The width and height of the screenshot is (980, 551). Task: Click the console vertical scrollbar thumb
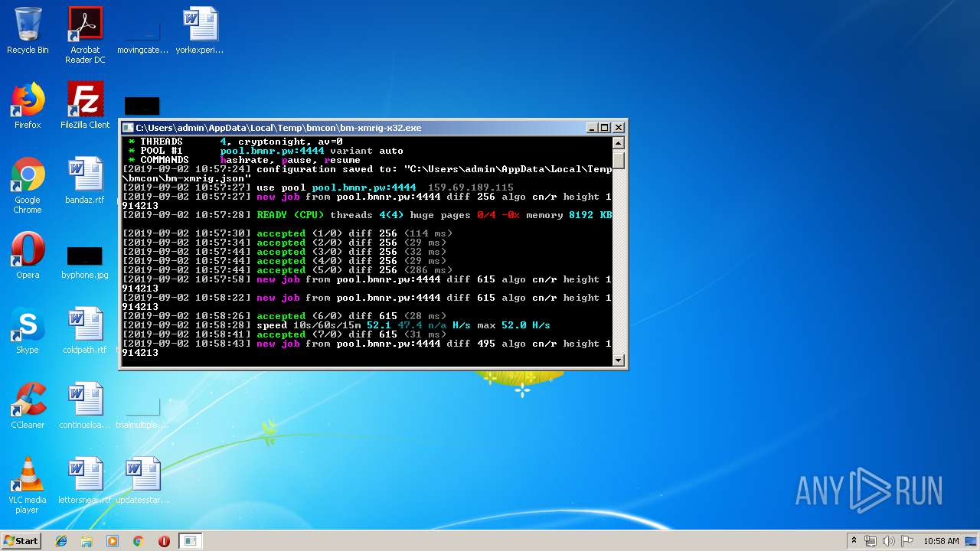[619, 160]
